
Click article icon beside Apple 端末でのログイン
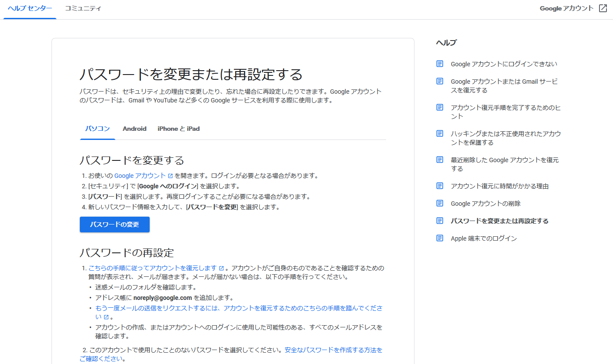coord(440,238)
